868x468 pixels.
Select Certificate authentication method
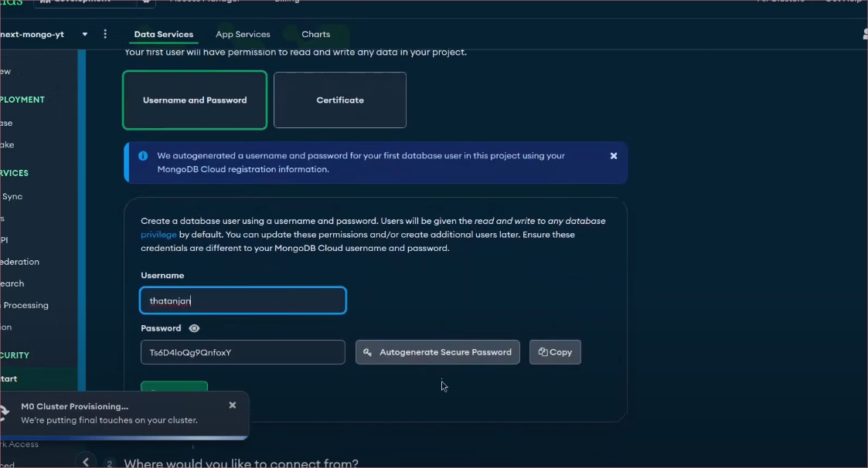tap(340, 100)
